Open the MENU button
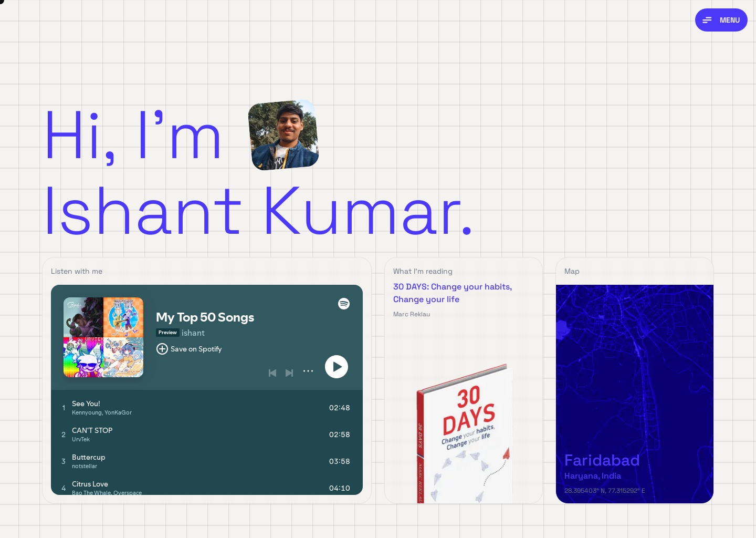Image resolution: width=756 pixels, height=538 pixels. [721, 20]
